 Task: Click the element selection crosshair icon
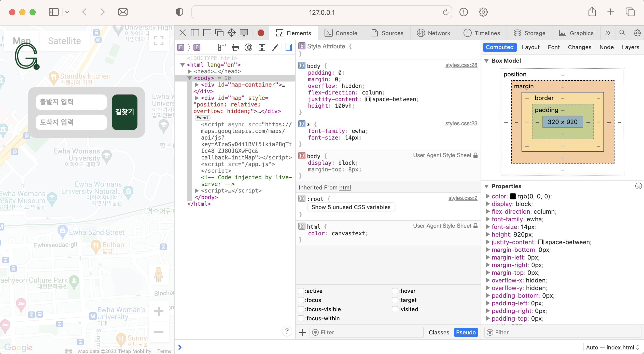point(231,33)
